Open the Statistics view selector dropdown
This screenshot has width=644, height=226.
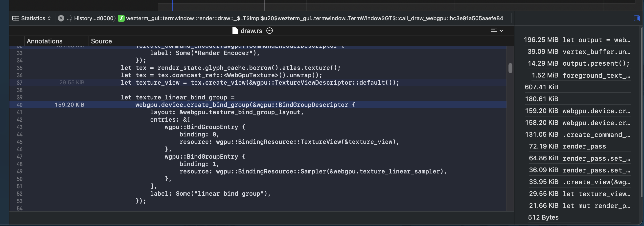(x=32, y=18)
